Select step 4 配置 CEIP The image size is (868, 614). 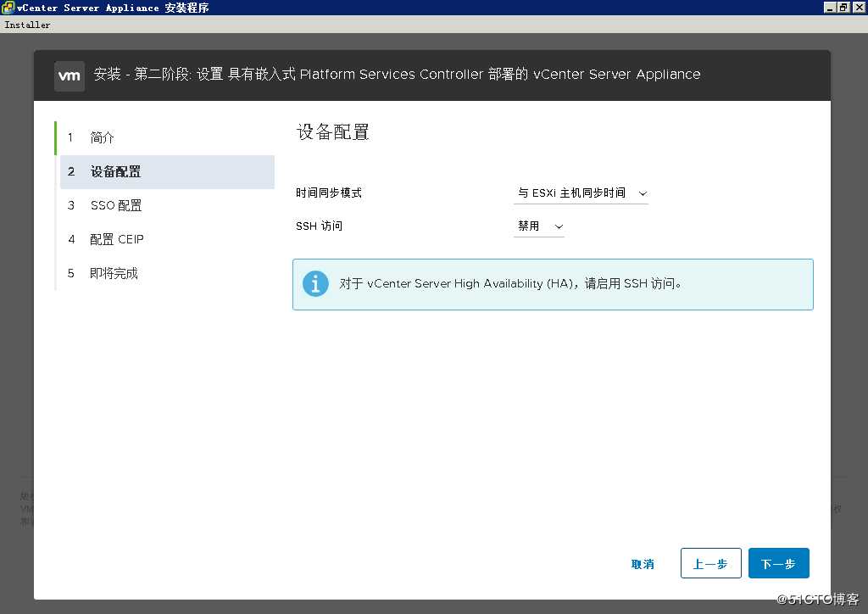click(167, 239)
